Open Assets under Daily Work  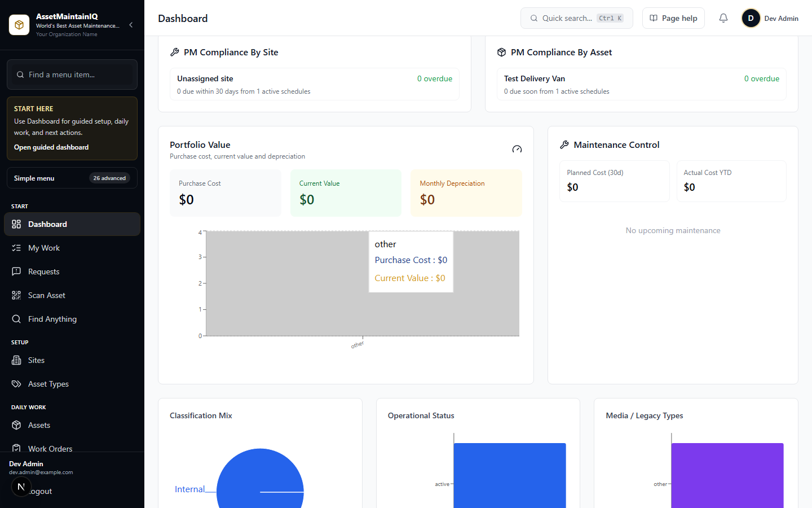pyautogui.click(x=72, y=425)
